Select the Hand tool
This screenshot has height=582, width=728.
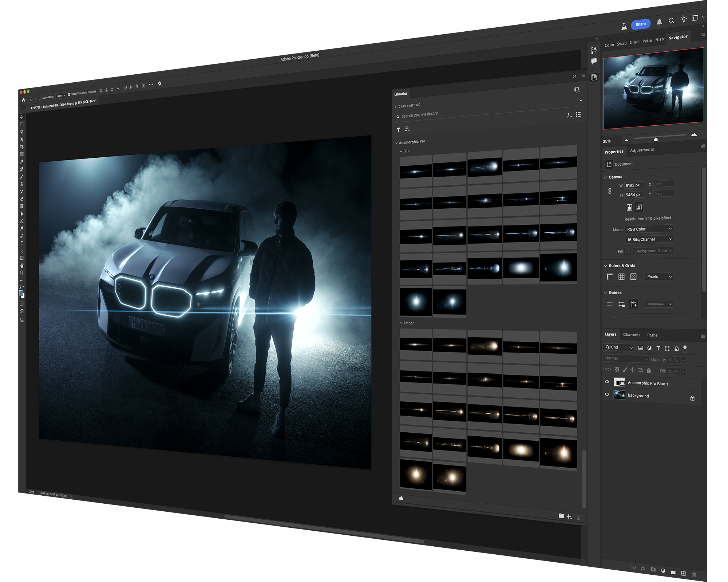22,266
